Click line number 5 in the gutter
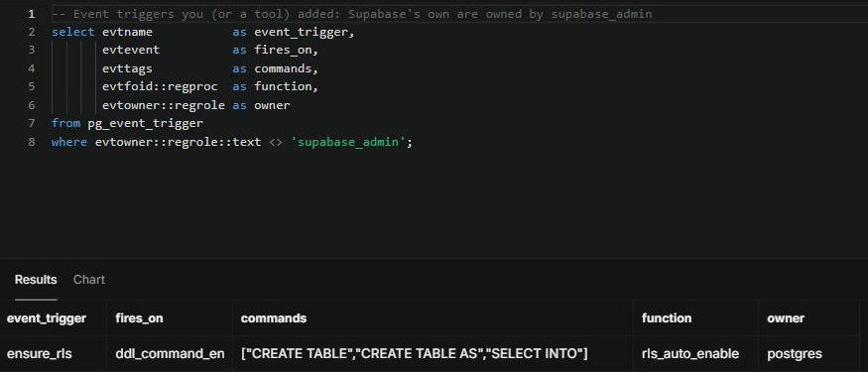868x372 pixels. click(x=32, y=86)
